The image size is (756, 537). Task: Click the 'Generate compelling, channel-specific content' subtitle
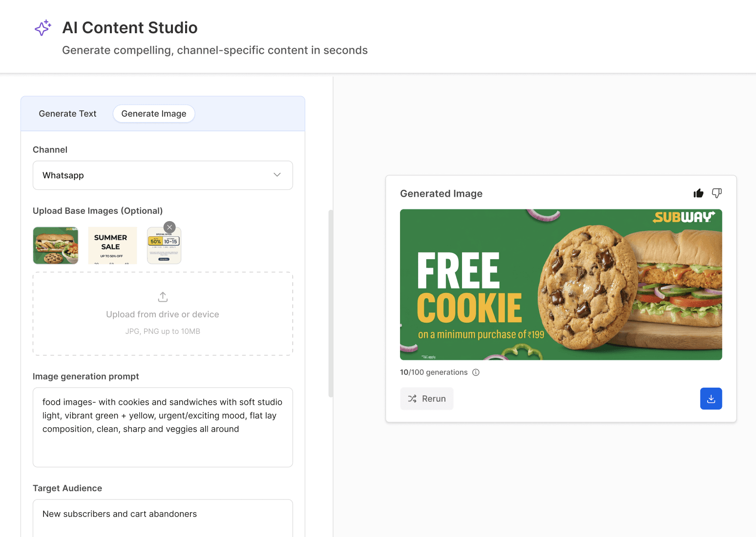(x=215, y=50)
